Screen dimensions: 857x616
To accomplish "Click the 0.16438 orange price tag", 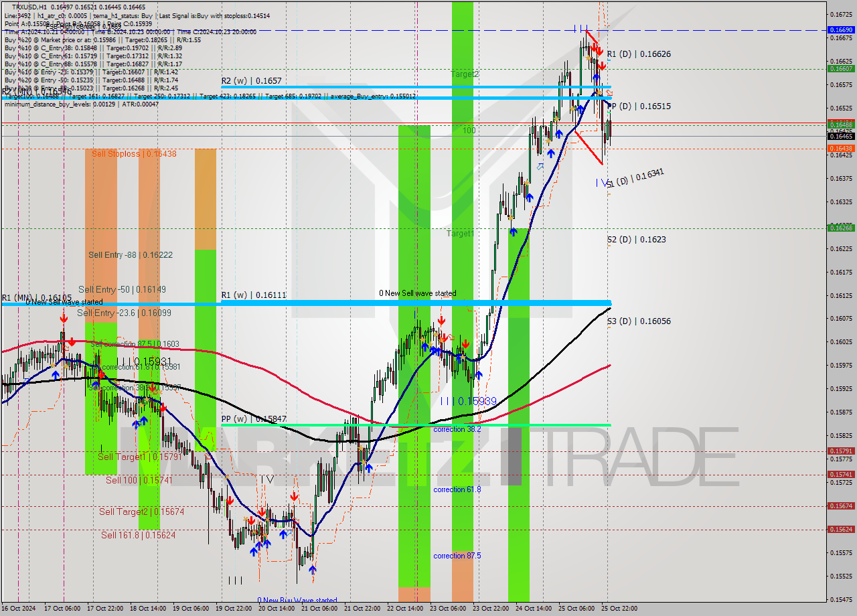I will click(x=841, y=148).
